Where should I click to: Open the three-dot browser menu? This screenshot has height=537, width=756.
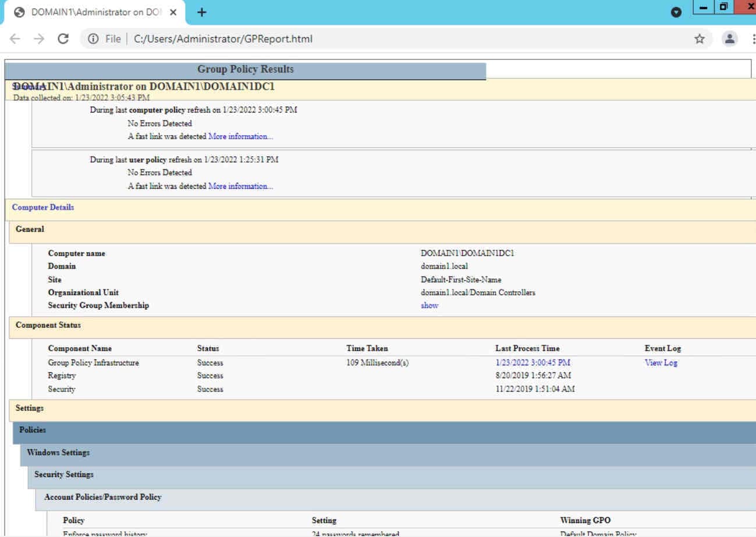753,38
